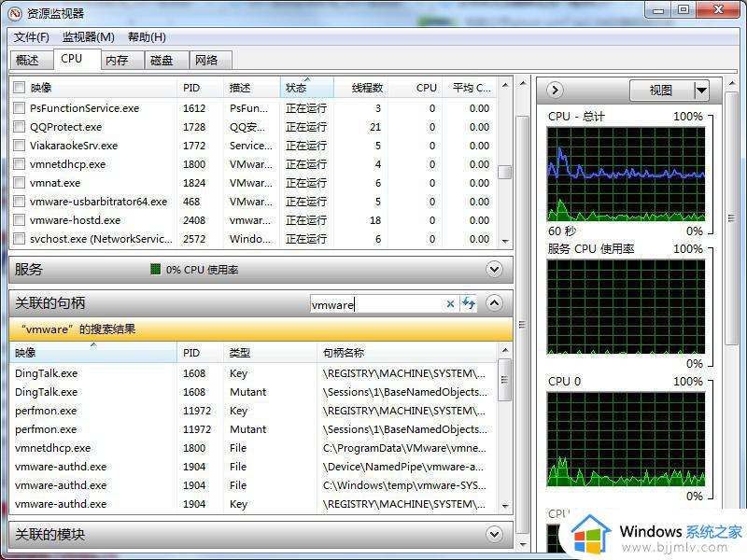Check the vmnetdhcp.exe process checkbox
The width and height of the screenshot is (747, 560).
[x=19, y=164]
